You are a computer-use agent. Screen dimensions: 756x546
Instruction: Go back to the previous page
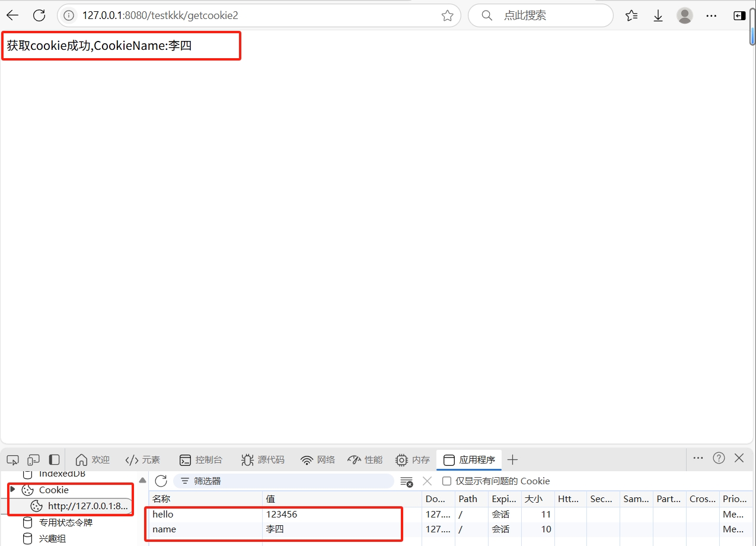[x=12, y=15]
